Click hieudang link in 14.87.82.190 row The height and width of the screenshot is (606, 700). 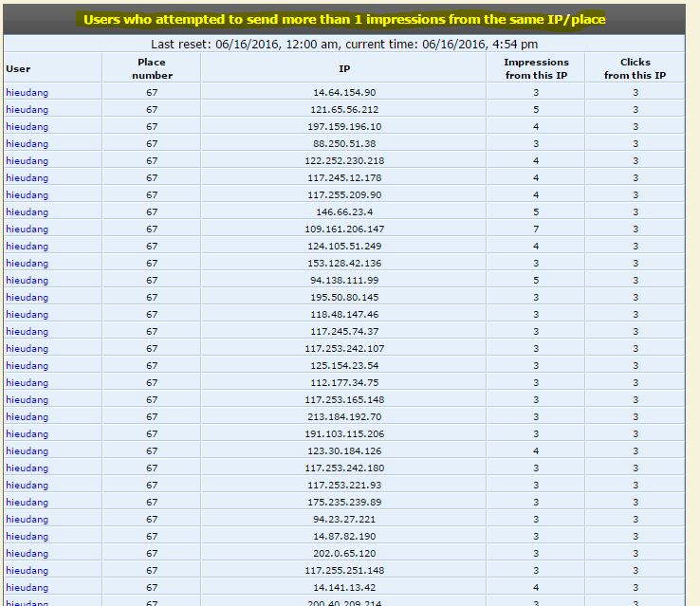[27, 537]
